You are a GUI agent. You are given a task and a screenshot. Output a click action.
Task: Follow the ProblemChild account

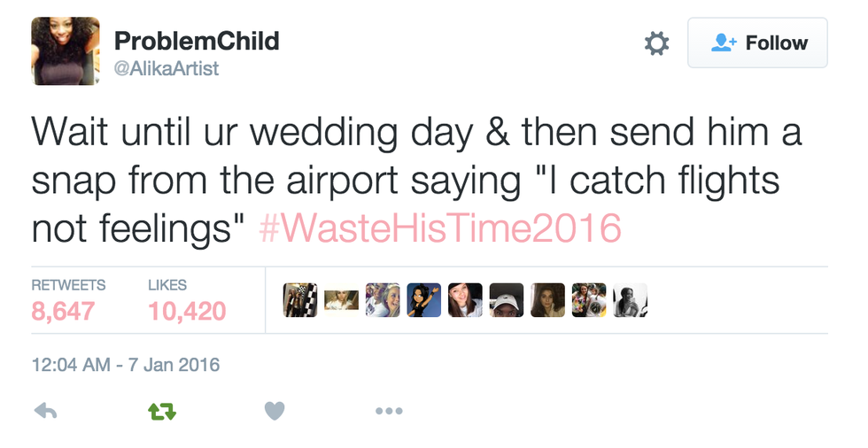click(x=757, y=43)
